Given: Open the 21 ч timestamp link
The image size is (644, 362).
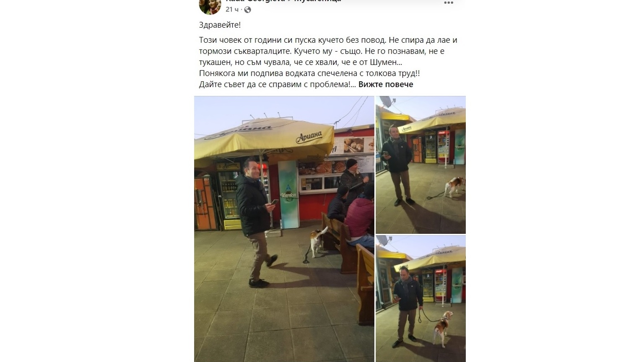Looking at the screenshot, I should coord(232,9).
